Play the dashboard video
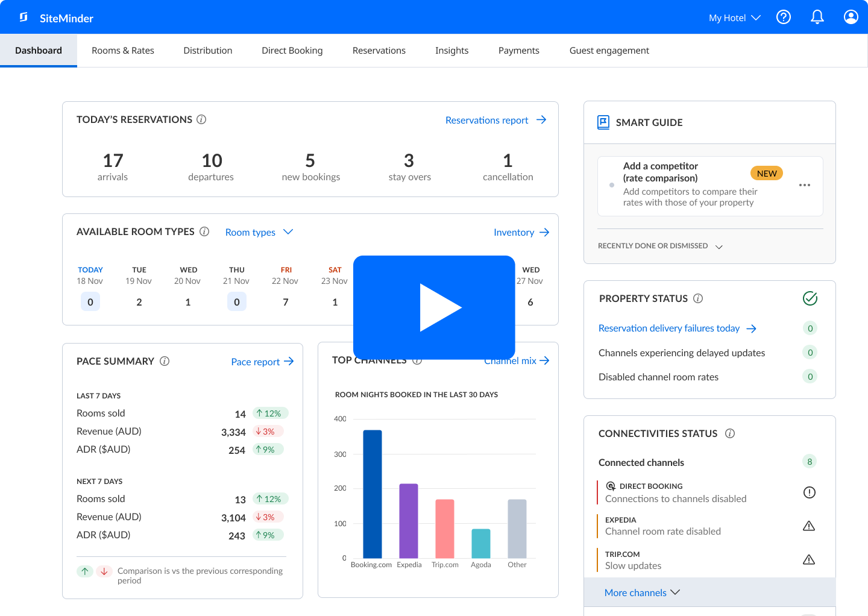This screenshot has height=616, width=868. pos(434,307)
